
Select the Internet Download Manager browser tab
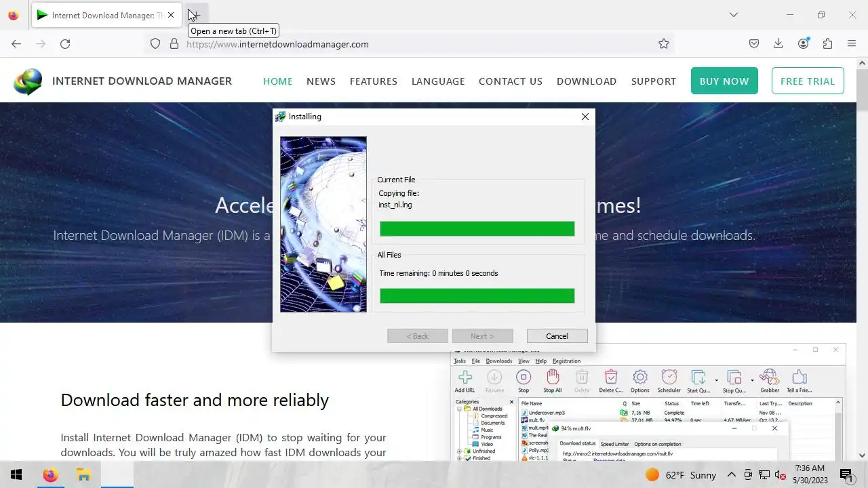[x=106, y=15]
